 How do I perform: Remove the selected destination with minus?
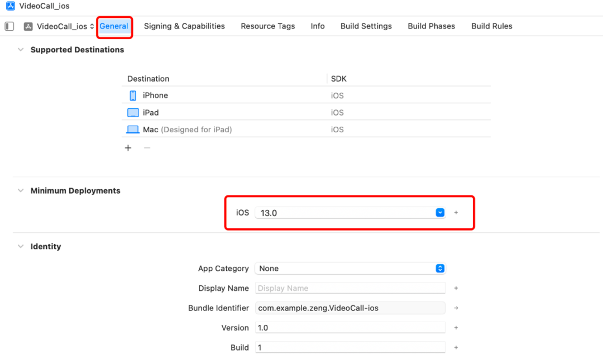[147, 148]
